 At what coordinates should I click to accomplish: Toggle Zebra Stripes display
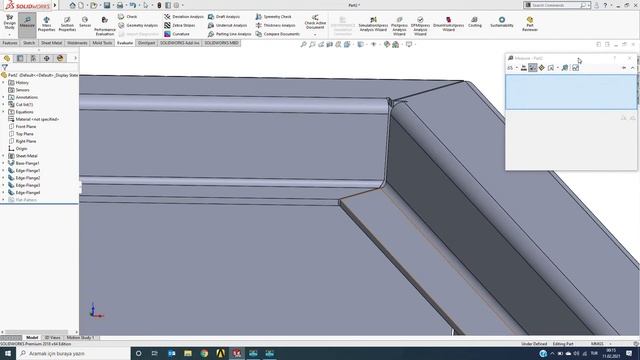click(180, 25)
